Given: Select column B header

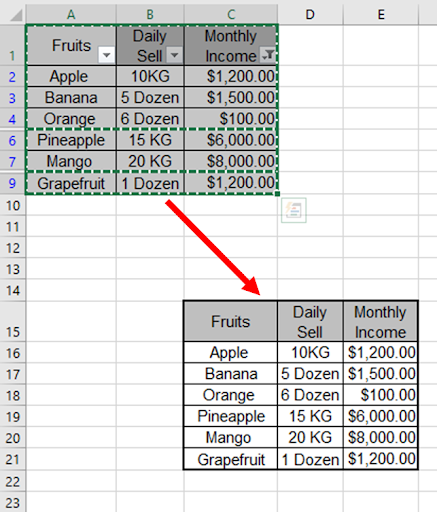Looking at the screenshot, I should pos(150,14).
